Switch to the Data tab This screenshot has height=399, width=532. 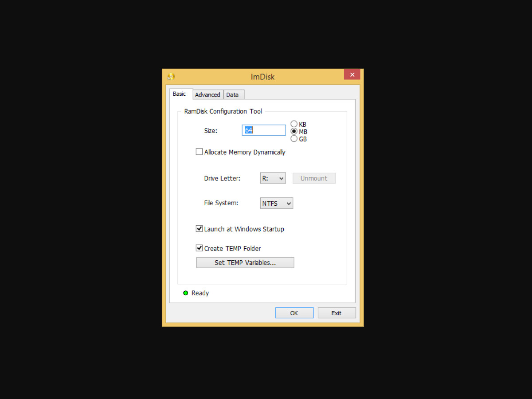coord(233,94)
